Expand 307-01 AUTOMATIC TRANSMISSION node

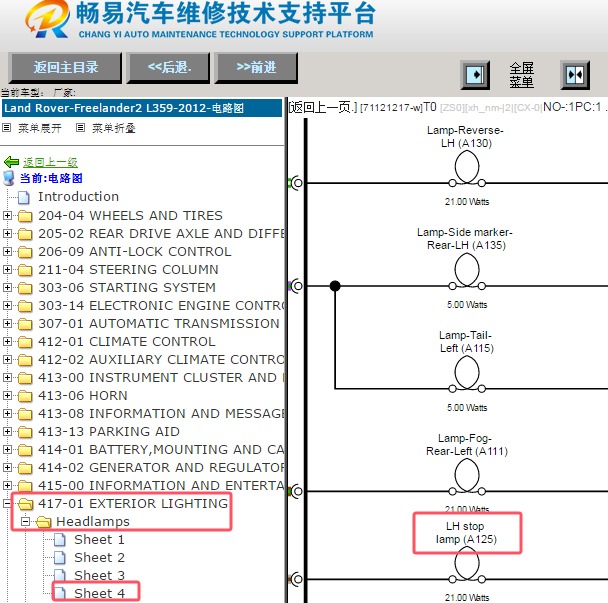(x=7, y=323)
